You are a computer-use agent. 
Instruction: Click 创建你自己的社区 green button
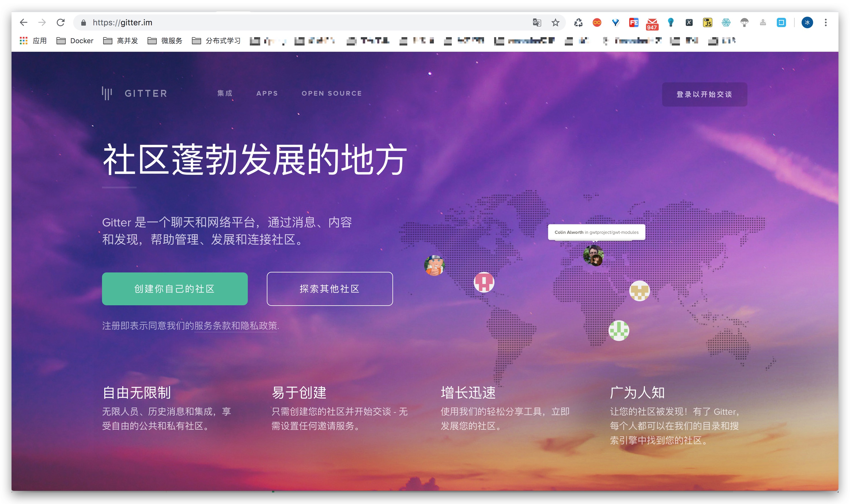175,289
